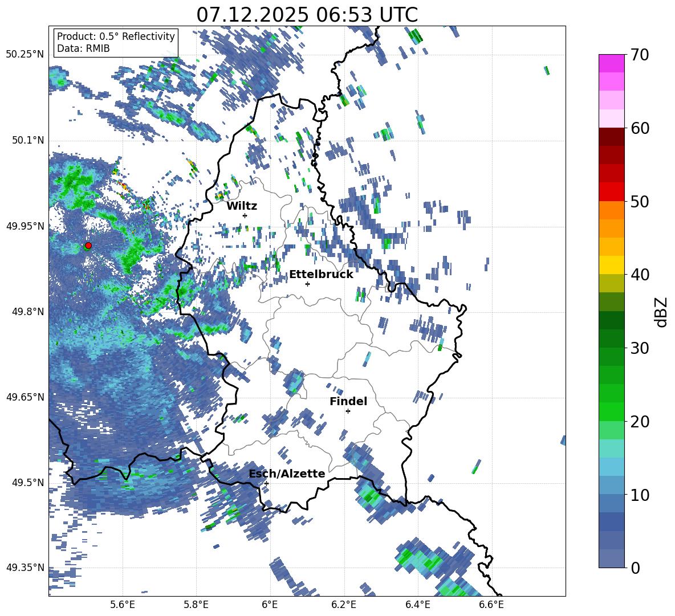This screenshot has width=675, height=616.
Task: Click the bright green colorbar segment at 20
Action: point(611,411)
